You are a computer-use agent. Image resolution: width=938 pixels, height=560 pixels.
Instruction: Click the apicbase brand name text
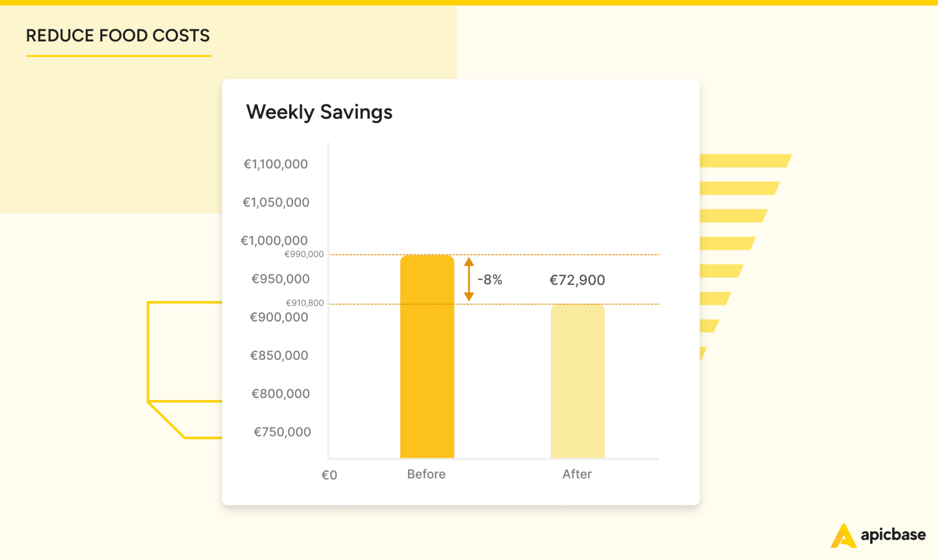pyautogui.click(x=893, y=535)
